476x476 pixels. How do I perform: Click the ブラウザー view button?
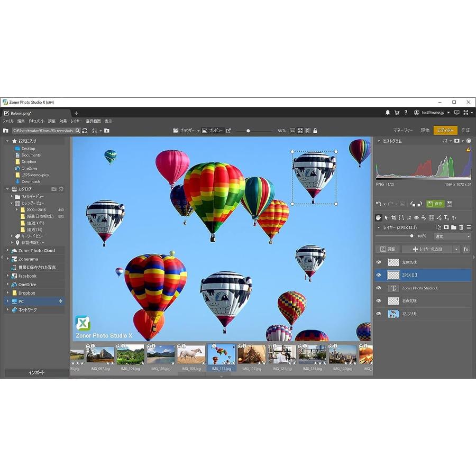point(184,131)
